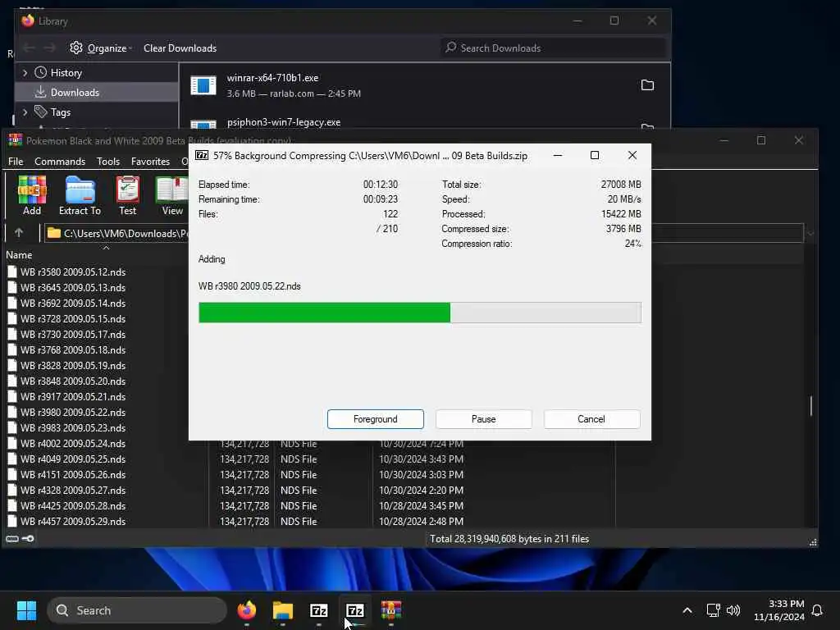Switch to first 7-Zip taskbar icon

(x=319, y=610)
